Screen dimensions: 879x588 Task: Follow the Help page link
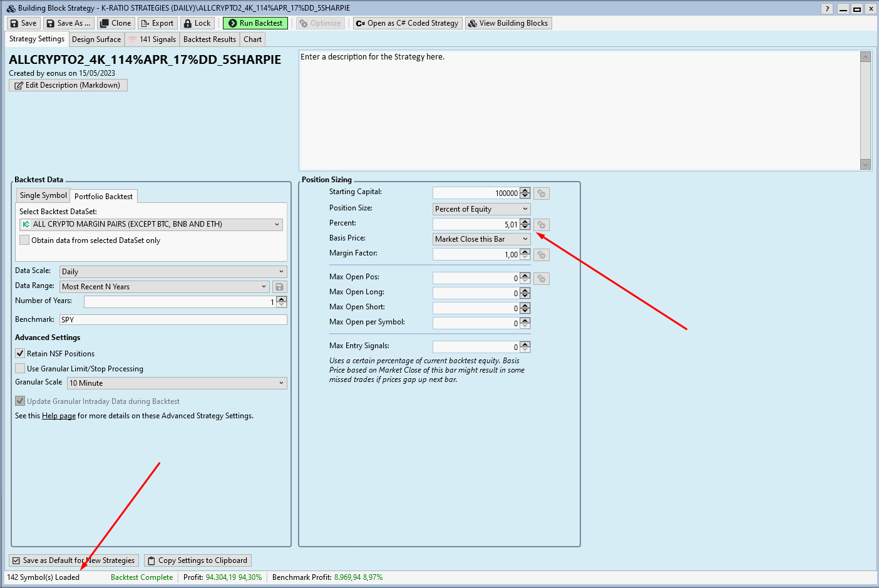(x=59, y=416)
